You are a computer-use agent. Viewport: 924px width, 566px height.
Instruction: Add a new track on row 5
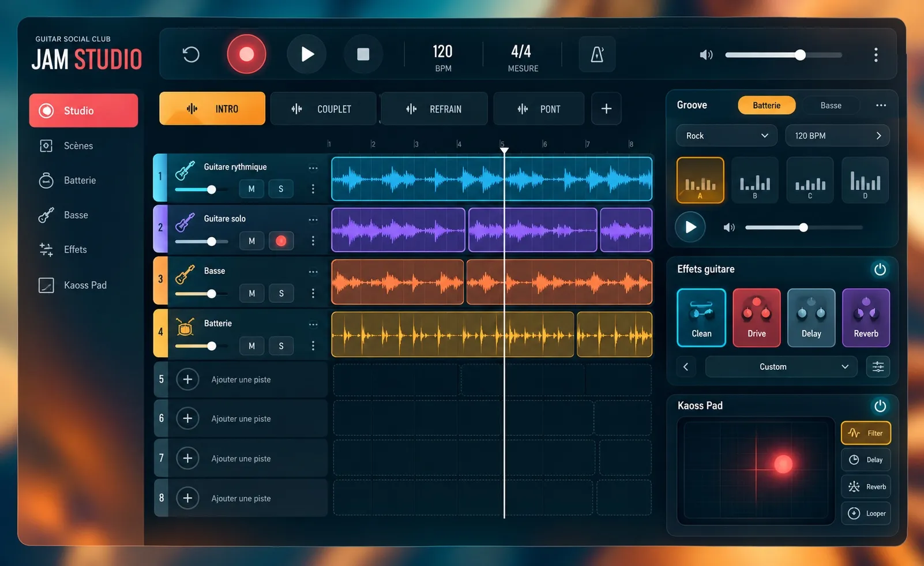click(x=187, y=380)
